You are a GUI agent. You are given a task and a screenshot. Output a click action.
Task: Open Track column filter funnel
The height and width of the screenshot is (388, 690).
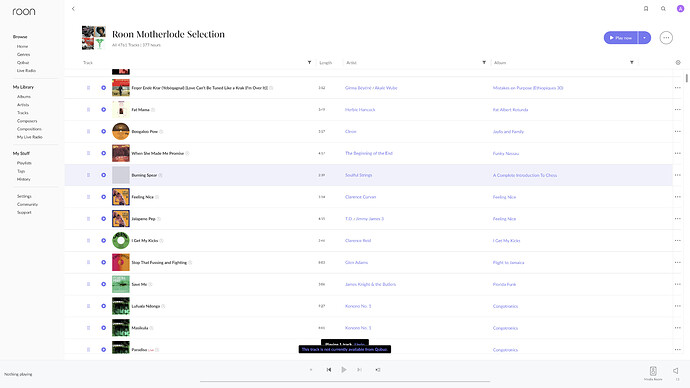[309, 62]
